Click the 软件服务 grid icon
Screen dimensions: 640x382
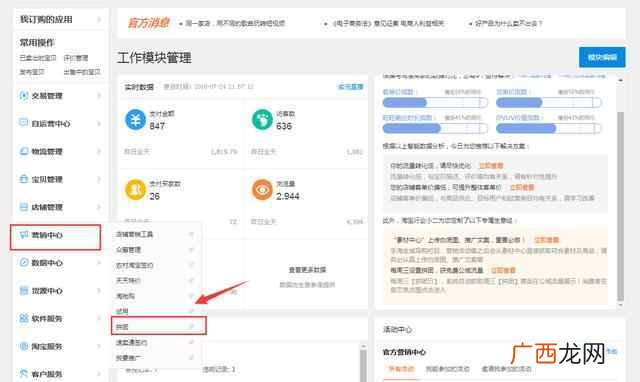pyautogui.click(x=24, y=318)
